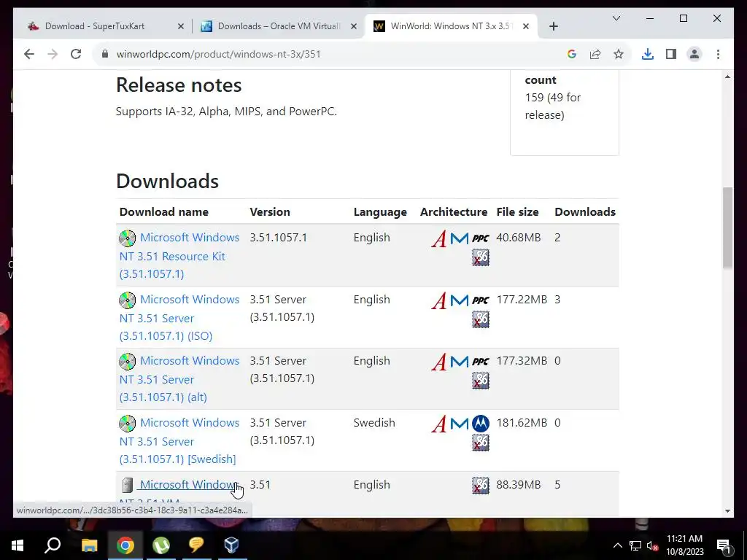The height and width of the screenshot is (560, 747).
Task: Click the Alpha icon in the Swedish row
Action: (x=438, y=424)
